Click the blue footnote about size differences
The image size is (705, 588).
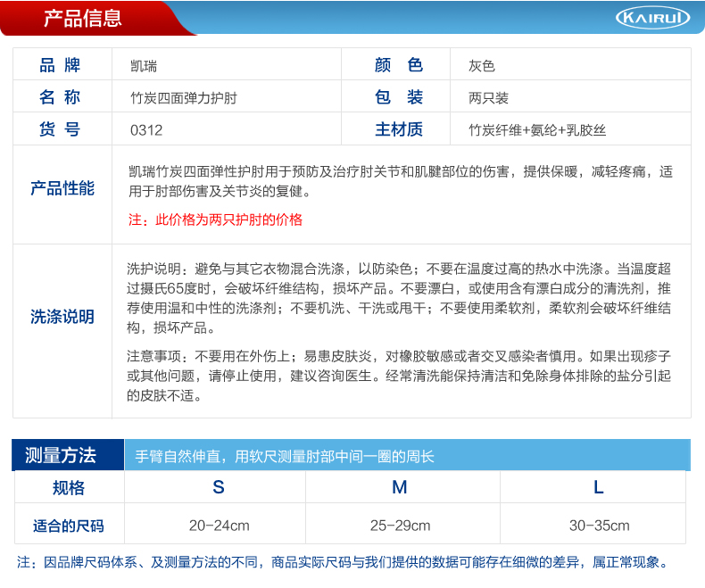(x=344, y=562)
